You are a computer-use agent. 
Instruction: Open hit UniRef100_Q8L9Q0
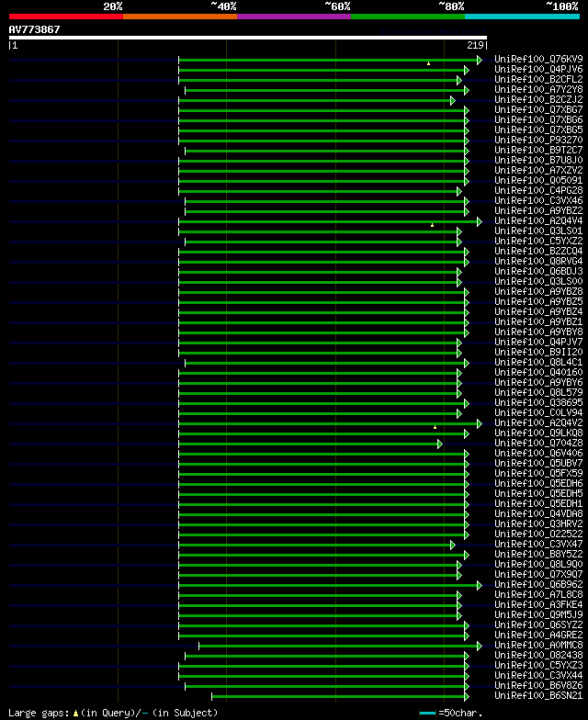tap(538, 564)
